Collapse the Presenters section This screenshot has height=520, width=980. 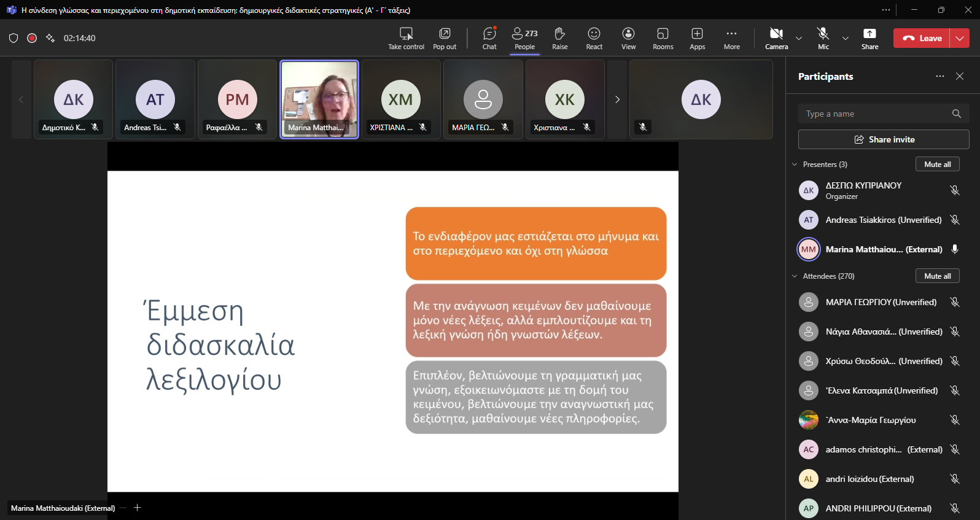(x=795, y=165)
